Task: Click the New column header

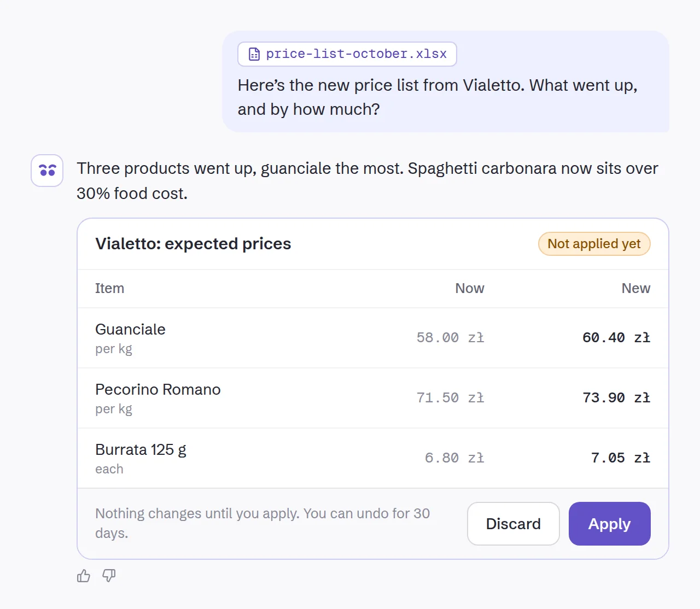Action: coord(635,288)
